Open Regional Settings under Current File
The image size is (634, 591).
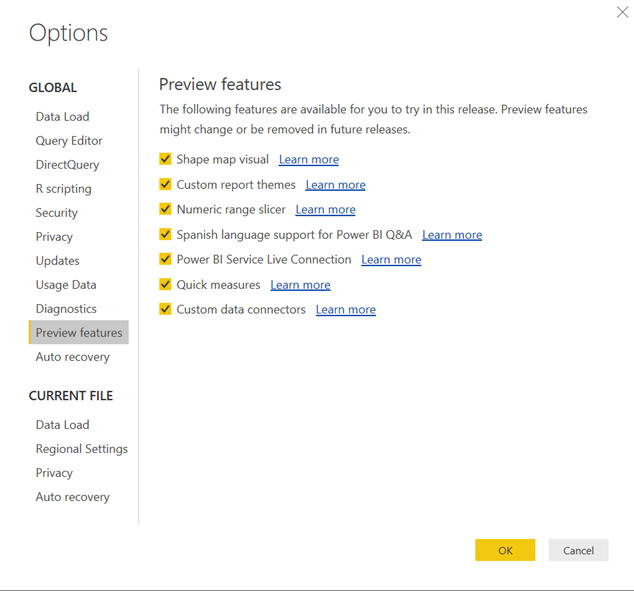(x=82, y=449)
